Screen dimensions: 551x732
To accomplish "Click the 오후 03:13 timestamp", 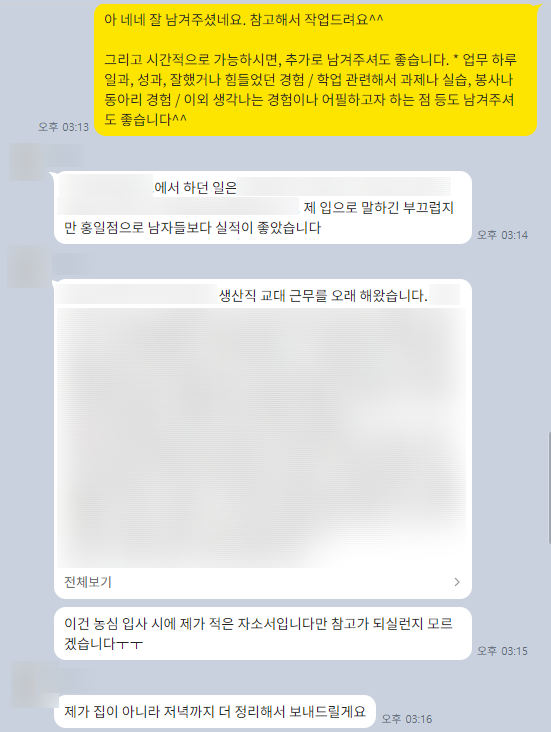I will tap(64, 127).
